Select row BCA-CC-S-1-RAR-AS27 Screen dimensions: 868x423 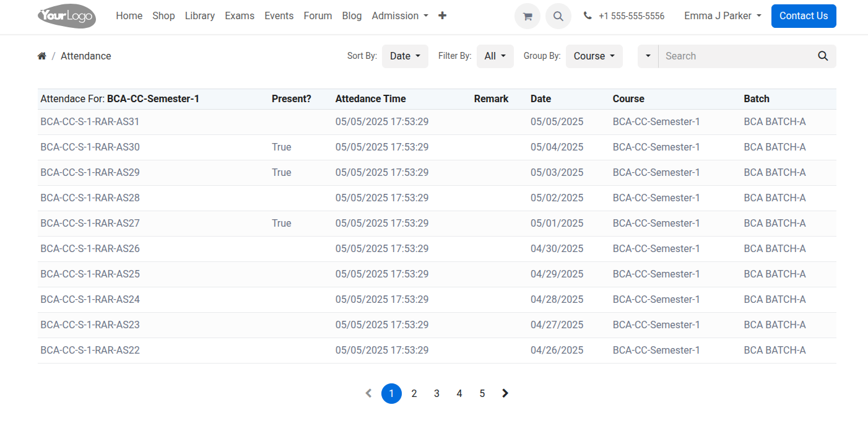(437, 224)
